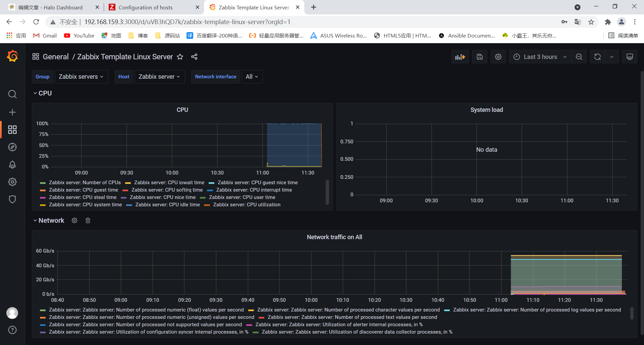Open refresh interval dropdown arrow

(x=612, y=57)
